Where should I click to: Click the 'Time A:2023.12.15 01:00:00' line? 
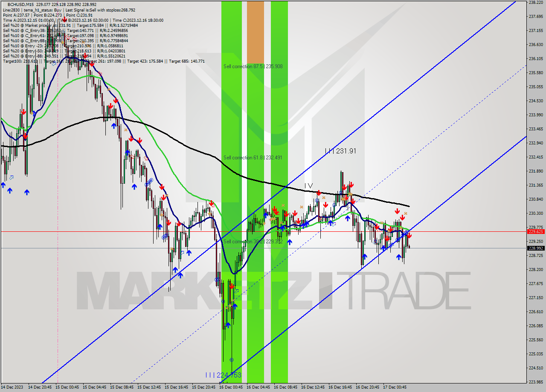pyautogui.click(x=28, y=20)
